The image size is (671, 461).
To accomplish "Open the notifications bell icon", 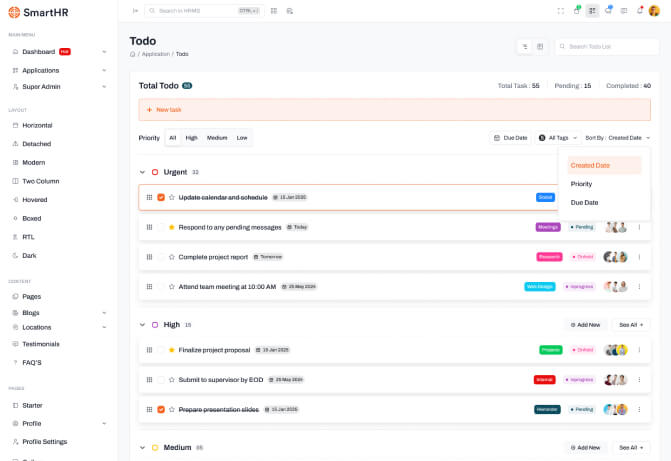I will (639, 11).
